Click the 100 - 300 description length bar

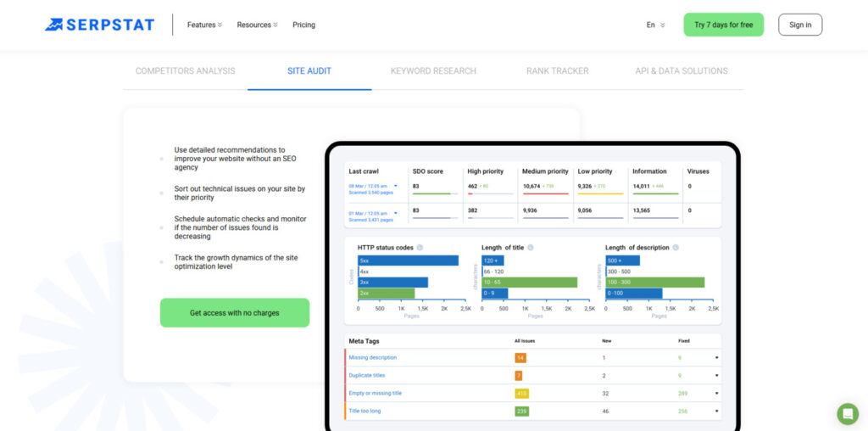coord(655,283)
